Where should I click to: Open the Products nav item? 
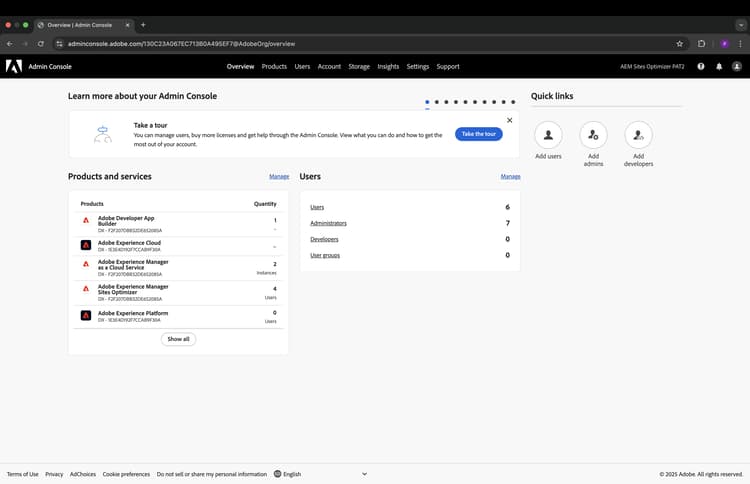coord(274,66)
